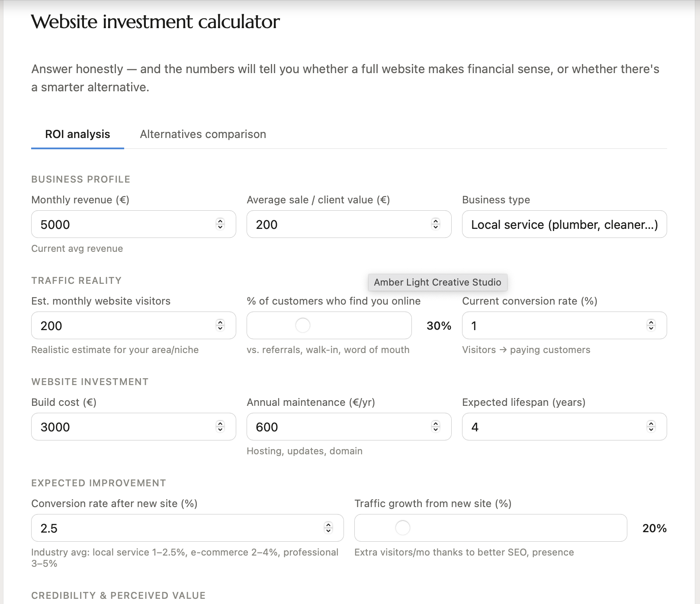Click the WEBSITE INVESTMENT section label

point(90,382)
